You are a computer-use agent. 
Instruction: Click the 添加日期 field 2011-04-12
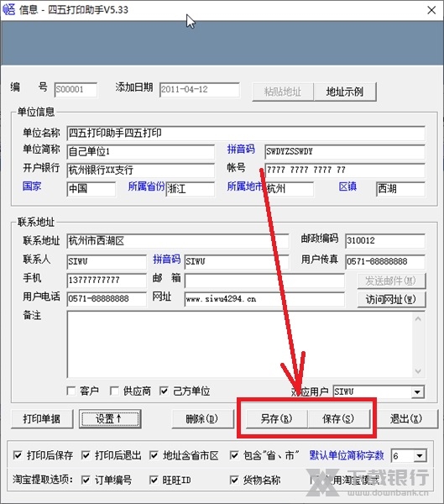(200, 89)
